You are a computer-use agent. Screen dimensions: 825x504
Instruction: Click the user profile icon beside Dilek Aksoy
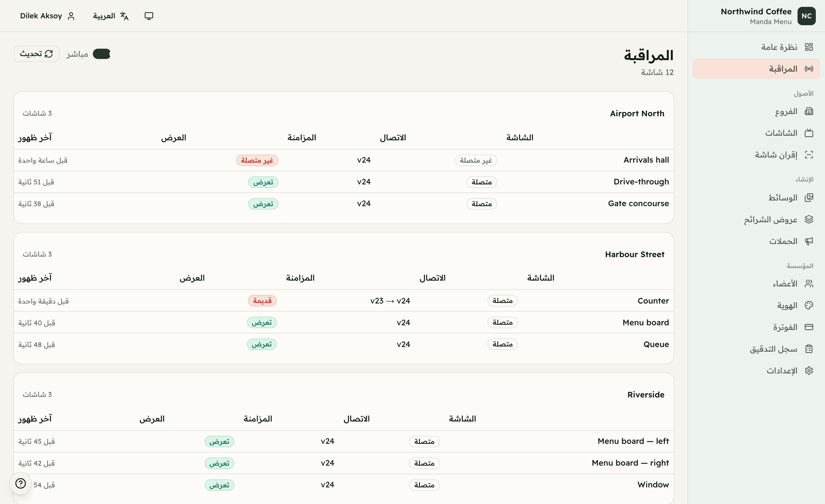[71, 16]
